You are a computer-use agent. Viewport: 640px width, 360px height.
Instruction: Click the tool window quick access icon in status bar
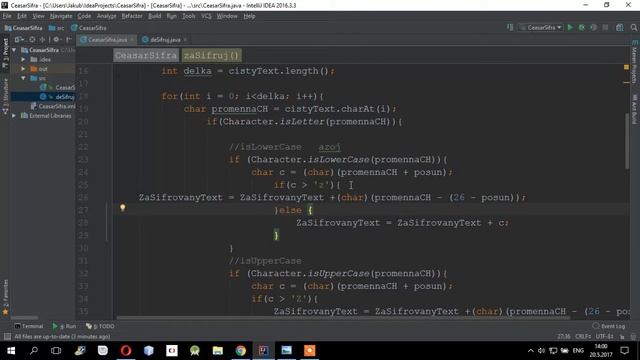tap(7, 336)
